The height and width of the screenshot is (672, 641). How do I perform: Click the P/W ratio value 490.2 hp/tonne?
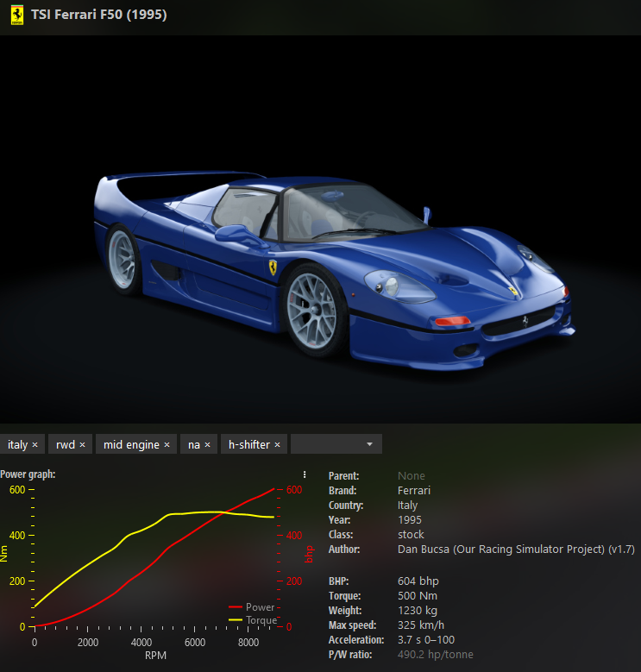pos(436,655)
